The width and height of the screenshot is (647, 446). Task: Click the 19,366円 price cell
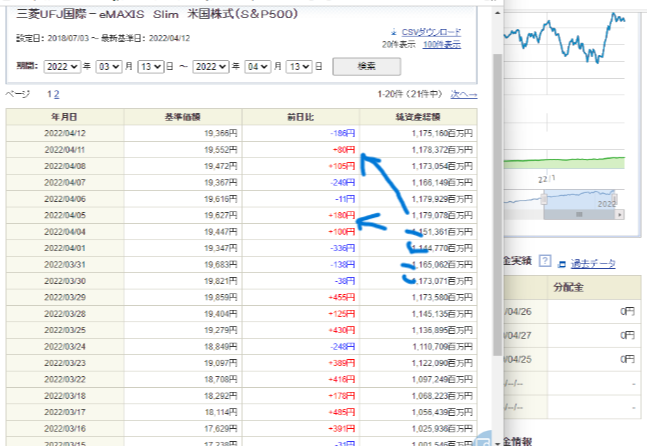(183, 133)
